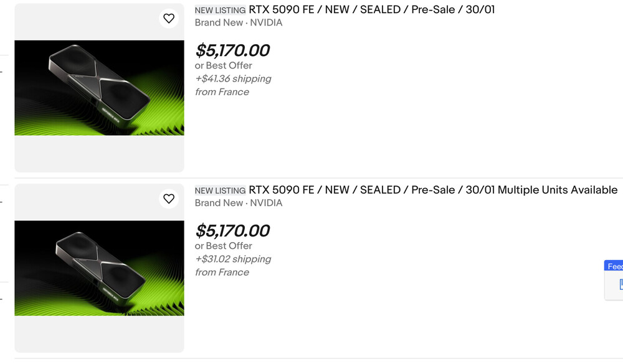
Task: Click the blue feedback form icon
Action: 619,284
